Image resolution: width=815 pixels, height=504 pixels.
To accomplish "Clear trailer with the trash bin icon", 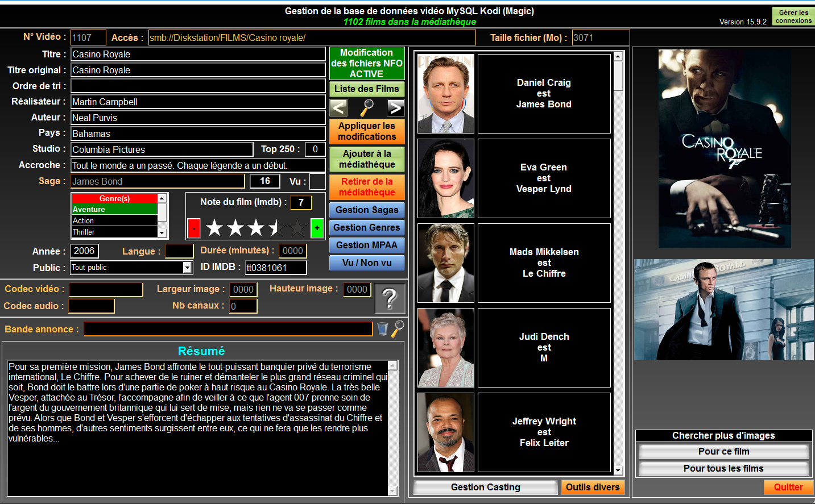I will (x=383, y=329).
